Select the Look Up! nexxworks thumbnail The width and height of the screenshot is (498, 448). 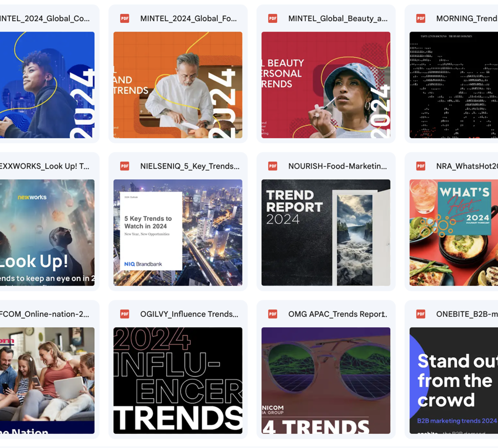pyautogui.click(x=47, y=232)
